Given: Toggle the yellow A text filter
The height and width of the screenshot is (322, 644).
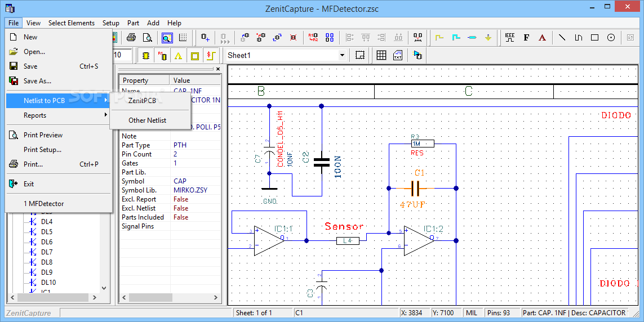Looking at the screenshot, I should click(x=178, y=55).
